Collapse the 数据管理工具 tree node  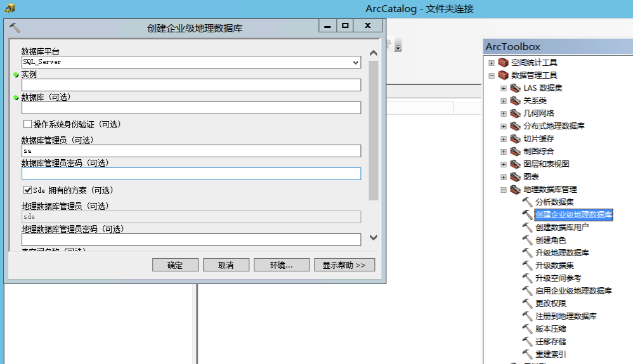click(x=492, y=75)
